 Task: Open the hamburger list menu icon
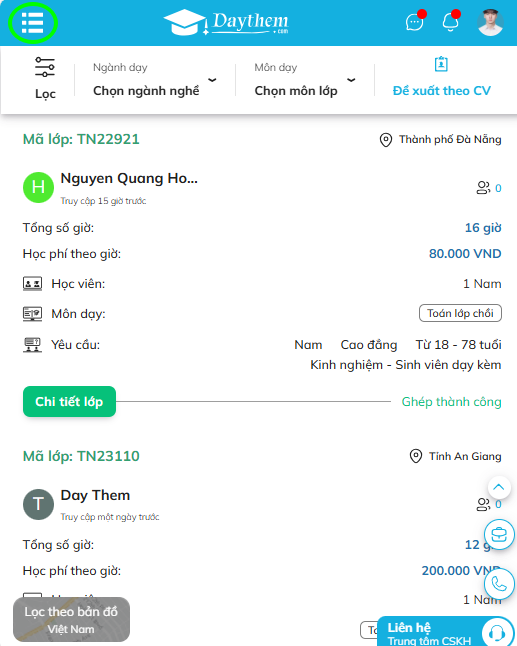(33, 23)
